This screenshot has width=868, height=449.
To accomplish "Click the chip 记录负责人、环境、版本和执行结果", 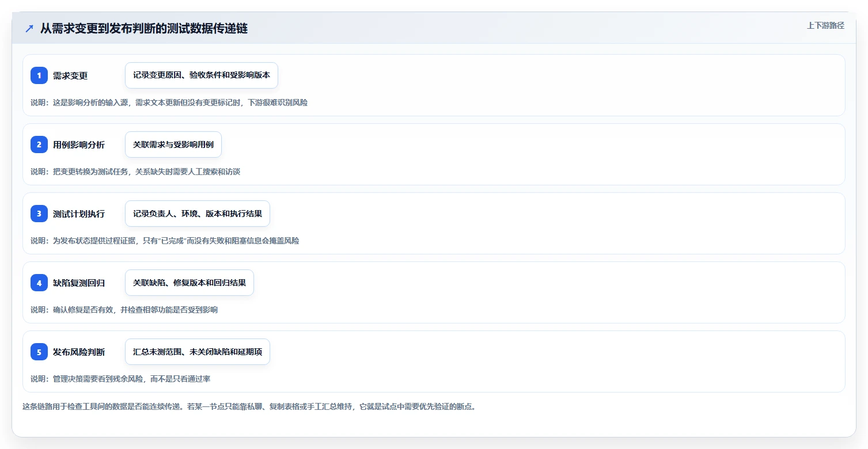I will [198, 214].
